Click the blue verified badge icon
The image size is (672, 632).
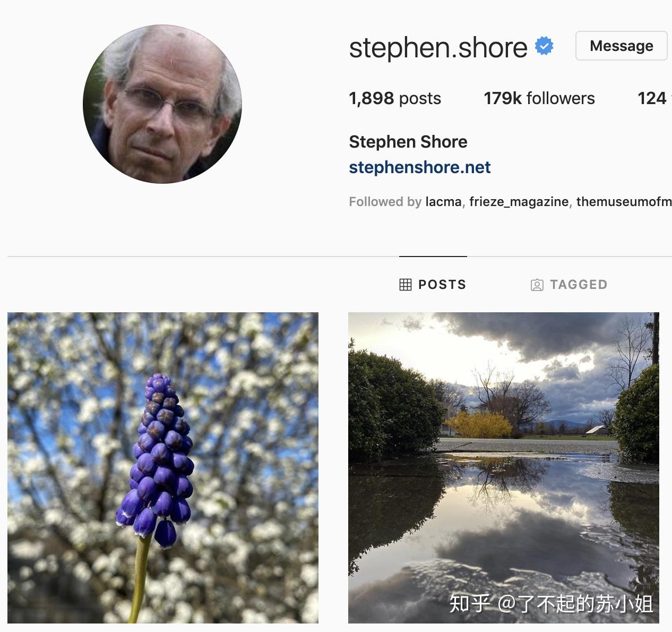544,46
